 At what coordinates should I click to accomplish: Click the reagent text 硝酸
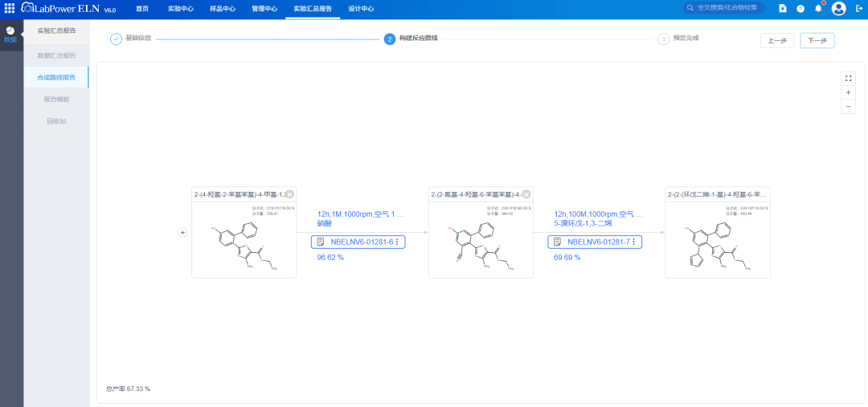[324, 223]
